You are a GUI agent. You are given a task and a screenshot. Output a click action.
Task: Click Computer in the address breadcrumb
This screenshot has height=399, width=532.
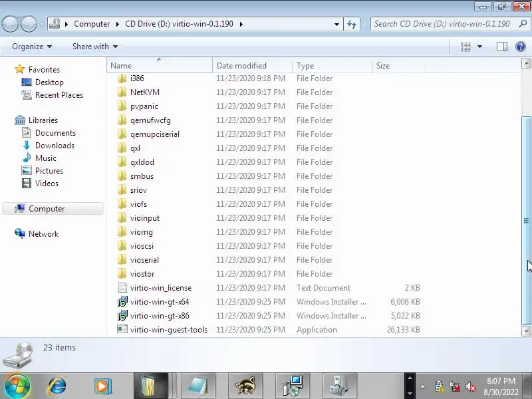coord(92,24)
